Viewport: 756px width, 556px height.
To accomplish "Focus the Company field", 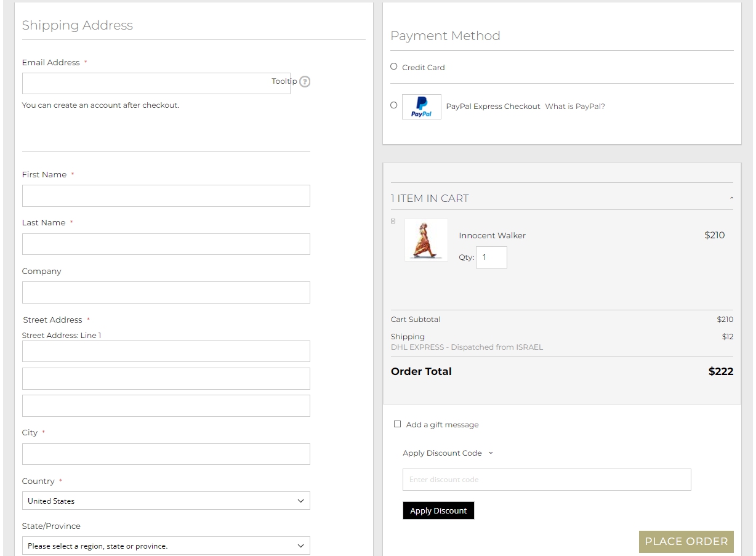I will point(166,292).
